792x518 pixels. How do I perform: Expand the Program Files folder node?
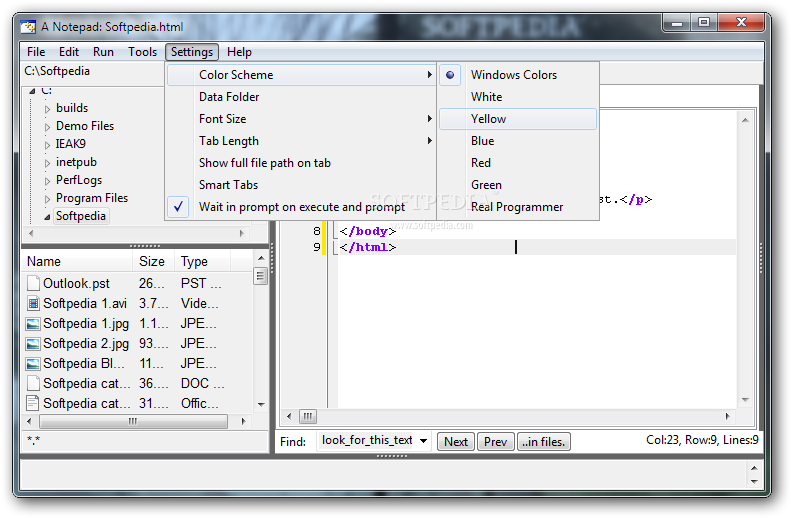[47, 199]
